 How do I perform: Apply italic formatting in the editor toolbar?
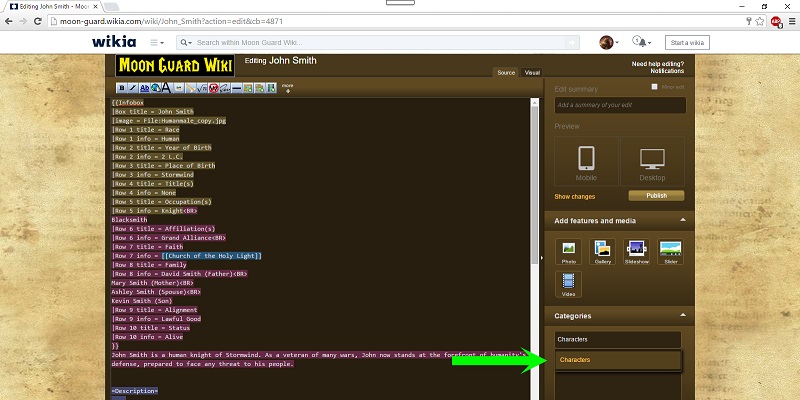tap(133, 88)
